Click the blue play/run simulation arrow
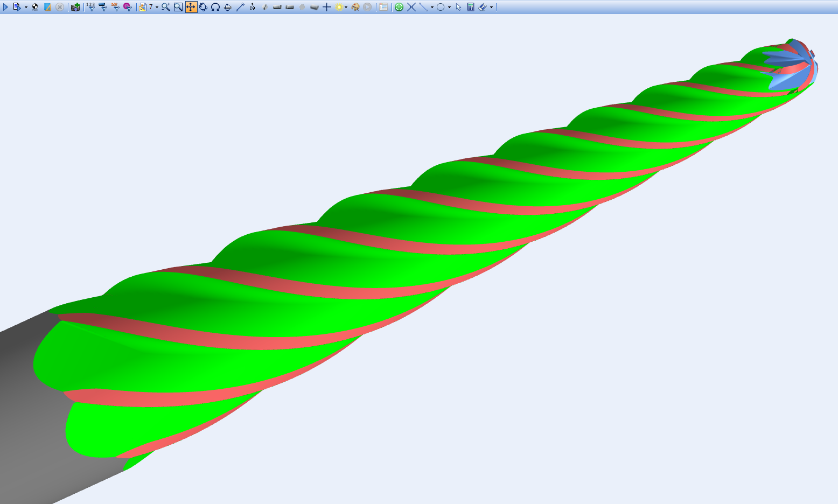 point(6,7)
